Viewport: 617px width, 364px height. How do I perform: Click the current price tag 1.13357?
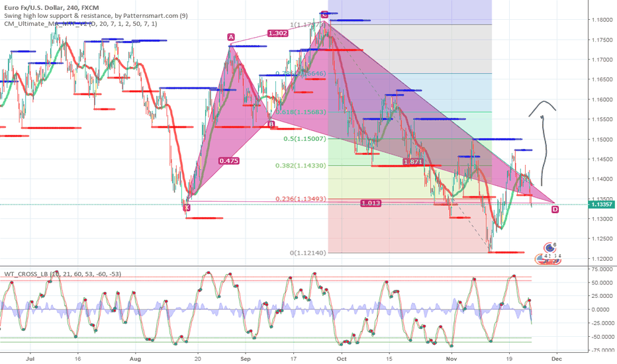(602, 205)
